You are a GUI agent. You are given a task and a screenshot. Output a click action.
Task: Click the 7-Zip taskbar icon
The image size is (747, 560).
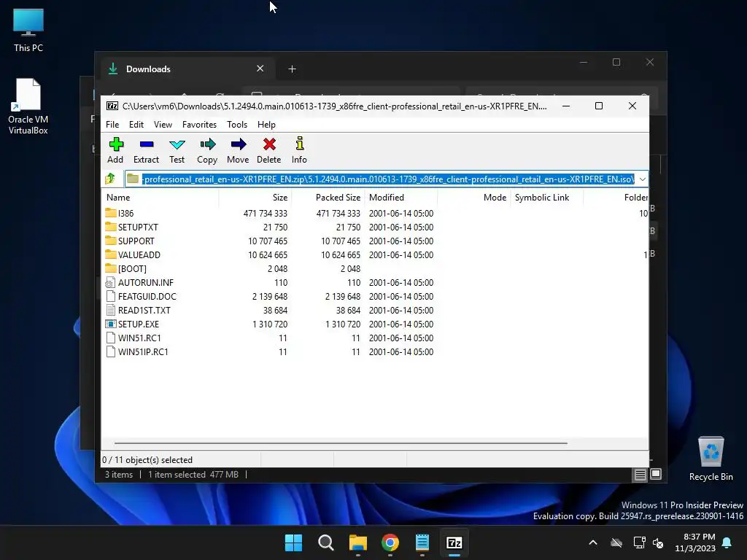pos(454,542)
